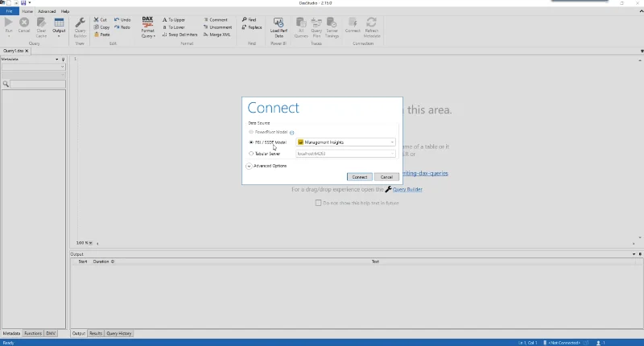Close the Query1.dax tab

pos(27,51)
